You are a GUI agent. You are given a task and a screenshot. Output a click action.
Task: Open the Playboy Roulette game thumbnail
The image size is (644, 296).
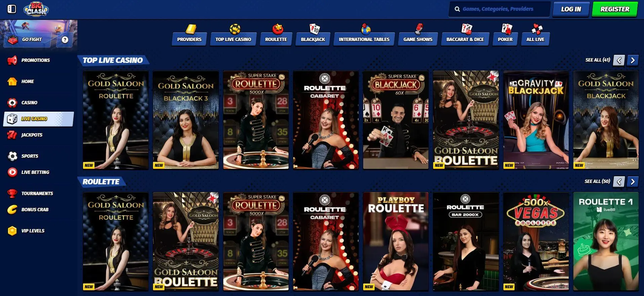[x=395, y=241]
